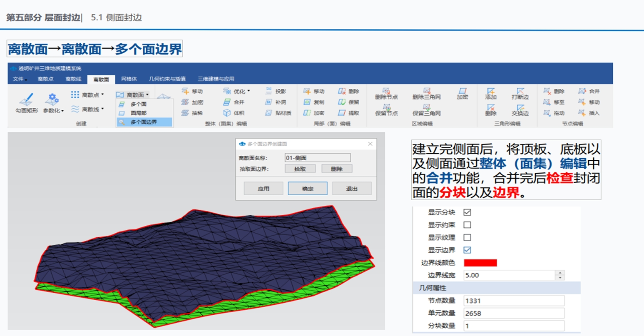644x336 pixels.
Task: Uncheck the 显示分块 checkbox
Action: [467, 212]
